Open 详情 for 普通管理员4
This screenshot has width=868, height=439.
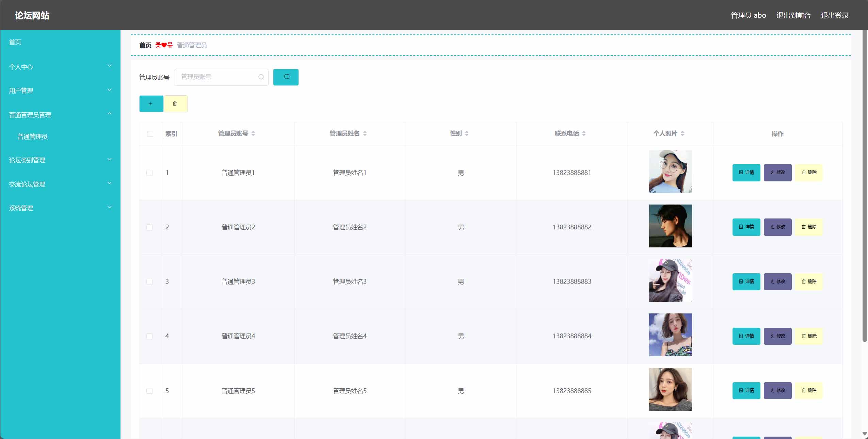(x=746, y=336)
